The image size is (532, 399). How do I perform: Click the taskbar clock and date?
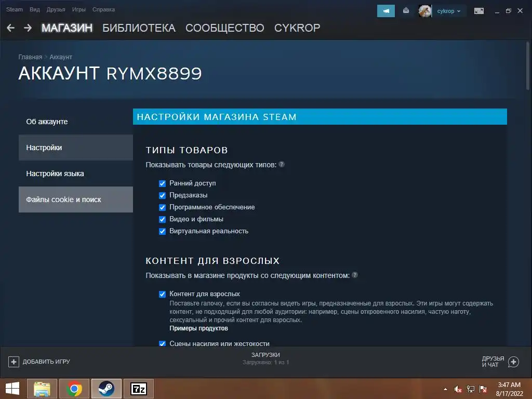[x=509, y=389]
